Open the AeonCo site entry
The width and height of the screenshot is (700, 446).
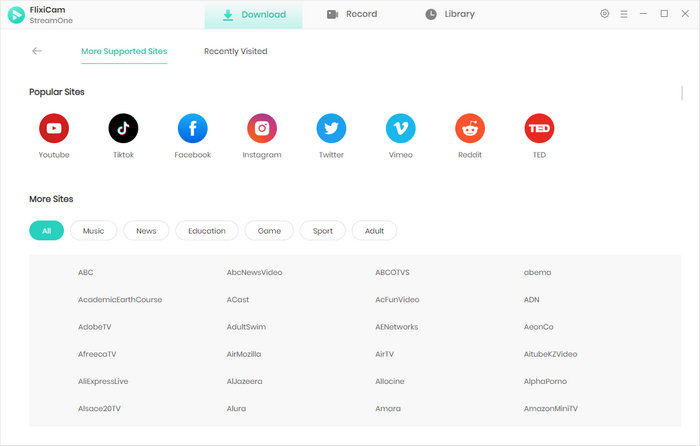pos(539,327)
